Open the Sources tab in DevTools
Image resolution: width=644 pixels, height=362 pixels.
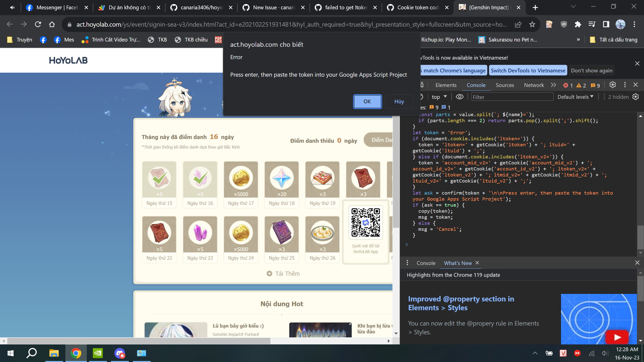[x=505, y=85]
